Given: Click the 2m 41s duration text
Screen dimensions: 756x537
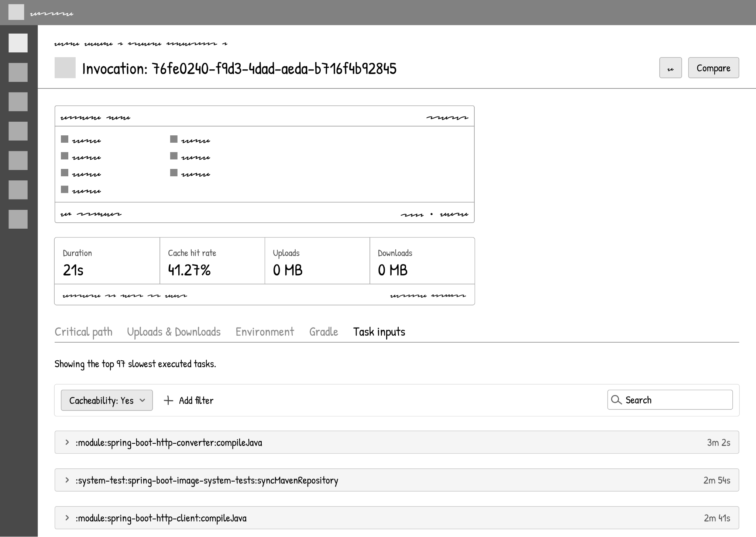Looking at the screenshot, I should click(x=717, y=518).
